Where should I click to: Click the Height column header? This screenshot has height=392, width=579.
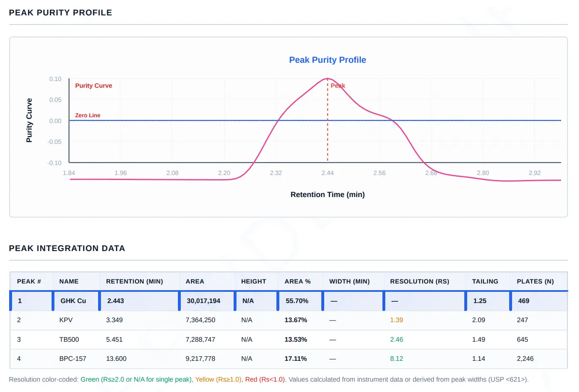tap(254, 281)
